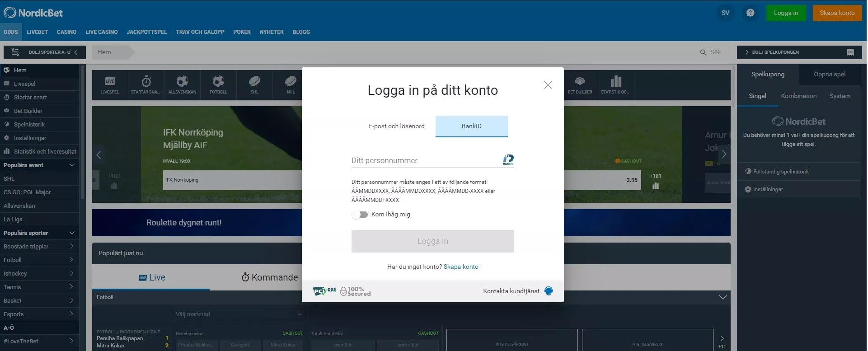This screenshot has height=351, width=868.
Task: Open the POKER menu item
Action: pyautogui.click(x=242, y=32)
